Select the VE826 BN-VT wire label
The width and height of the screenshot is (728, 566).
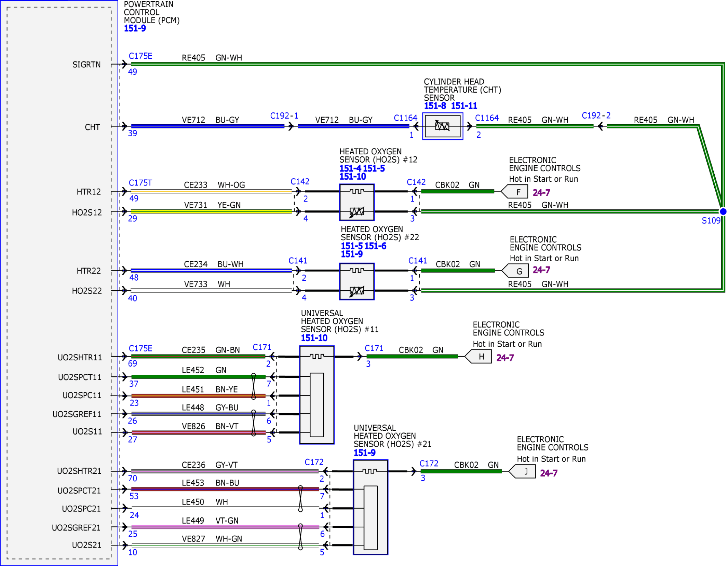tap(210, 426)
